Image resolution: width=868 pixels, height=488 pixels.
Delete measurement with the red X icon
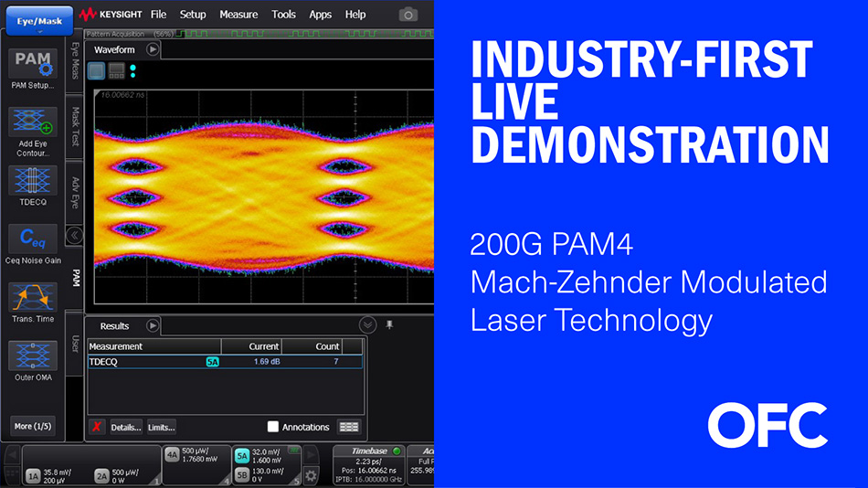97,427
